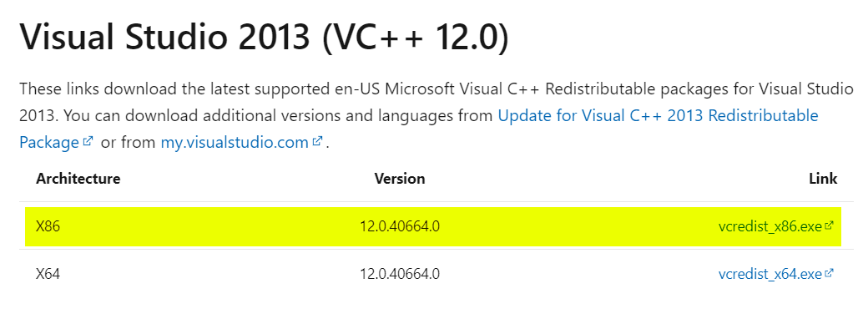Click the 'Visual Studio 2013' heading text
Image resolution: width=868 pixels, height=314 pixels.
(x=164, y=37)
